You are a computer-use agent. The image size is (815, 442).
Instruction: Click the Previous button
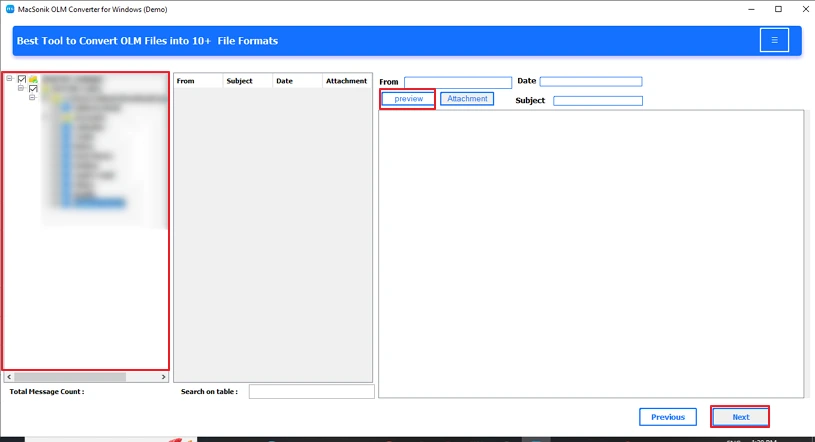pos(668,417)
